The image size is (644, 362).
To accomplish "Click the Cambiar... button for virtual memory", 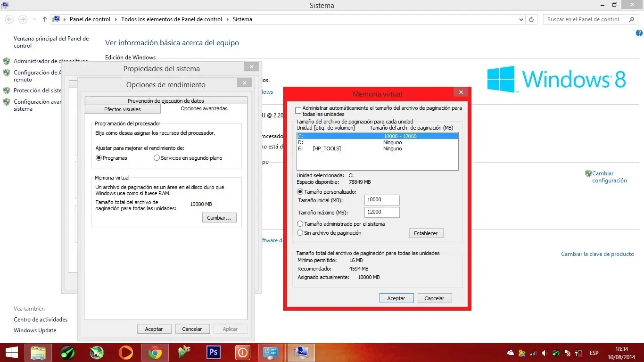I will (219, 218).
